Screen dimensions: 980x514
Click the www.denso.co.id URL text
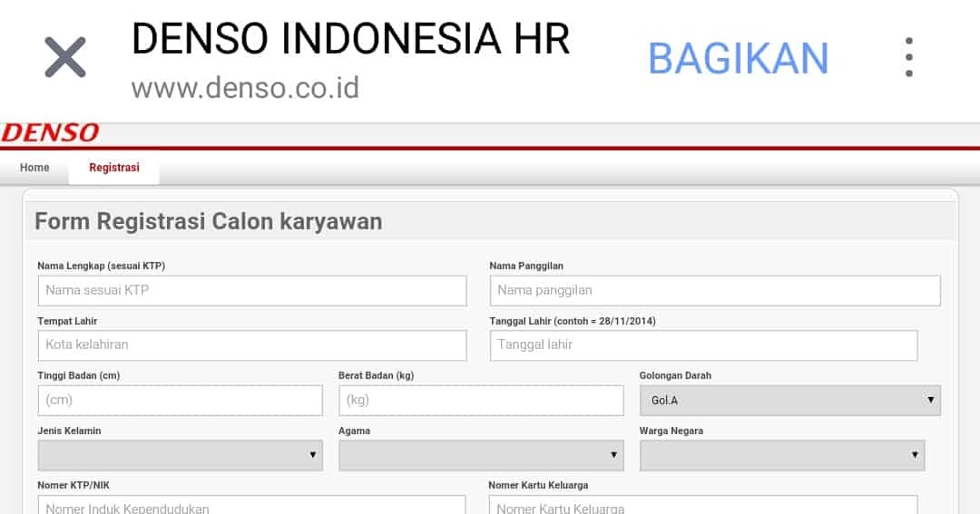click(245, 87)
